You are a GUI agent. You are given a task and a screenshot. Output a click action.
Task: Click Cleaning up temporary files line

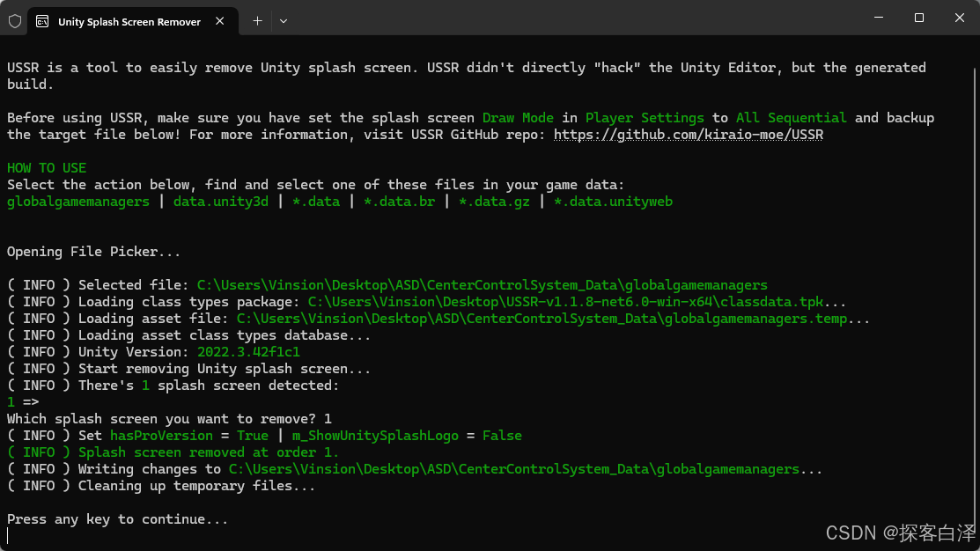click(161, 486)
